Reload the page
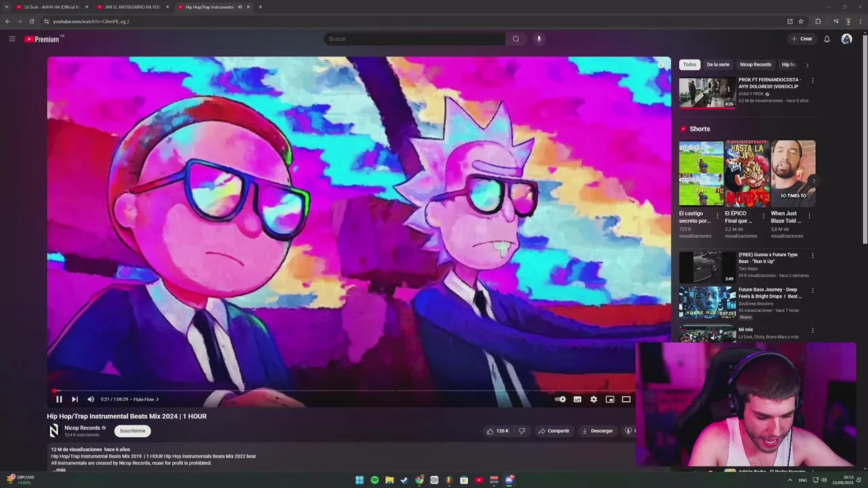 pyautogui.click(x=31, y=21)
